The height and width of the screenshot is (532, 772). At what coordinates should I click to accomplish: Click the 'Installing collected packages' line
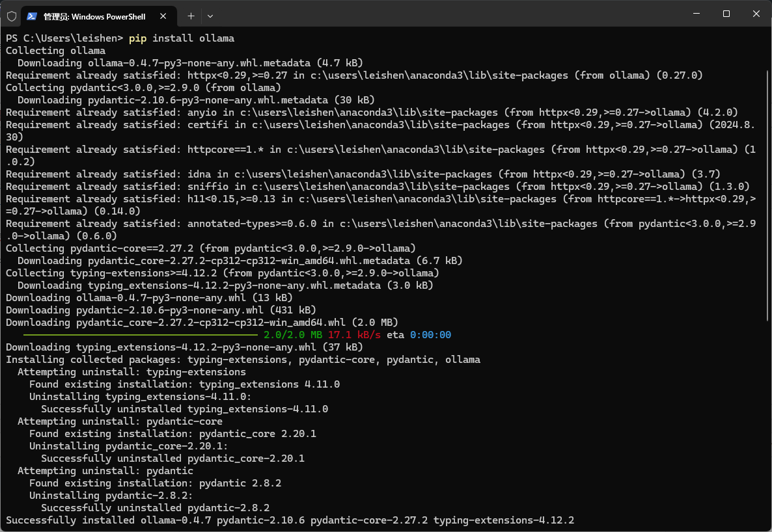243,360
